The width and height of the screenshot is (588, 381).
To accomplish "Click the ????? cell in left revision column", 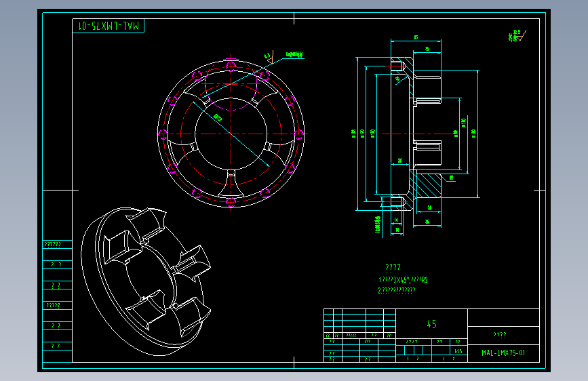I will click(x=57, y=306).
